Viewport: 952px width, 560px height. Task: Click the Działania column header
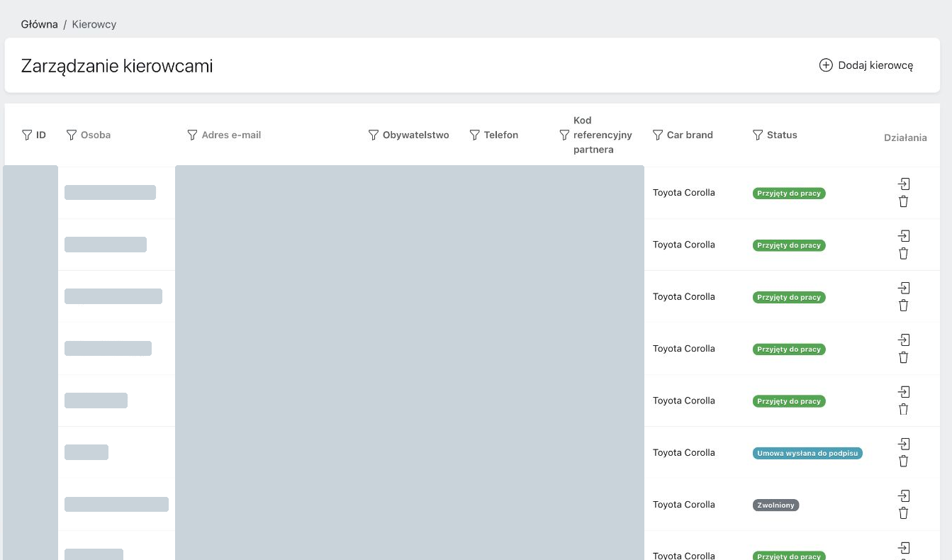pyautogui.click(x=905, y=138)
